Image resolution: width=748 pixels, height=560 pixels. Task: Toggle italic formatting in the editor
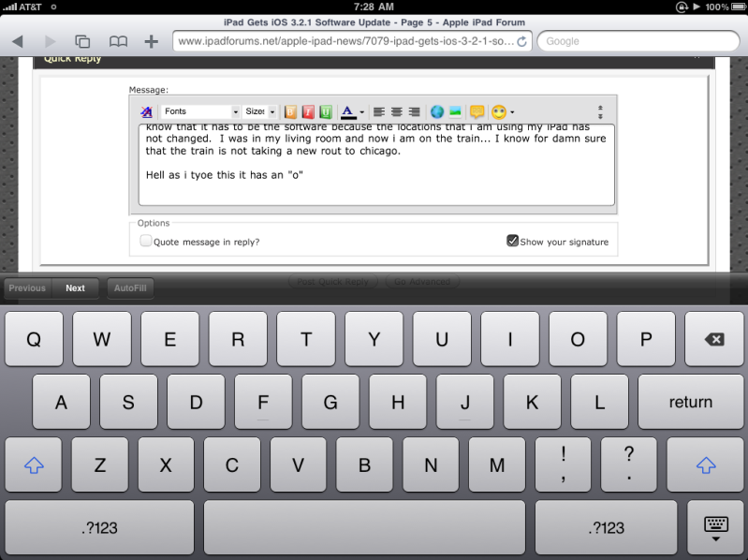pyautogui.click(x=308, y=111)
